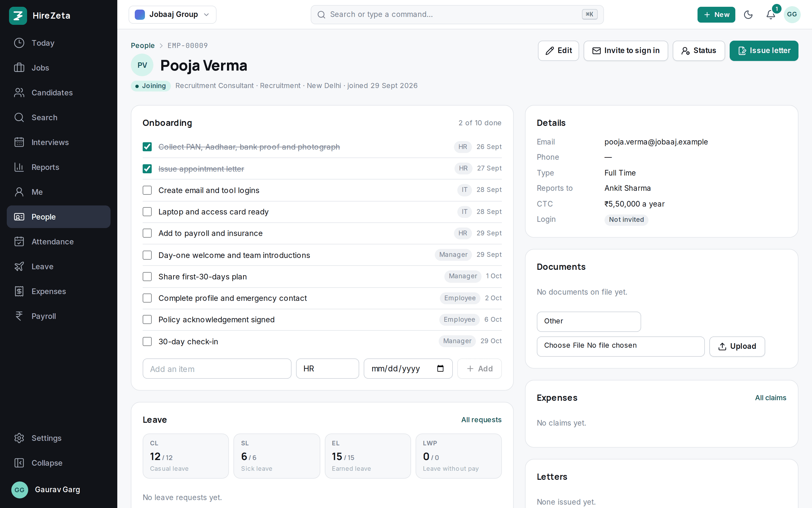Check Add to payroll and insurance

pos(147,233)
